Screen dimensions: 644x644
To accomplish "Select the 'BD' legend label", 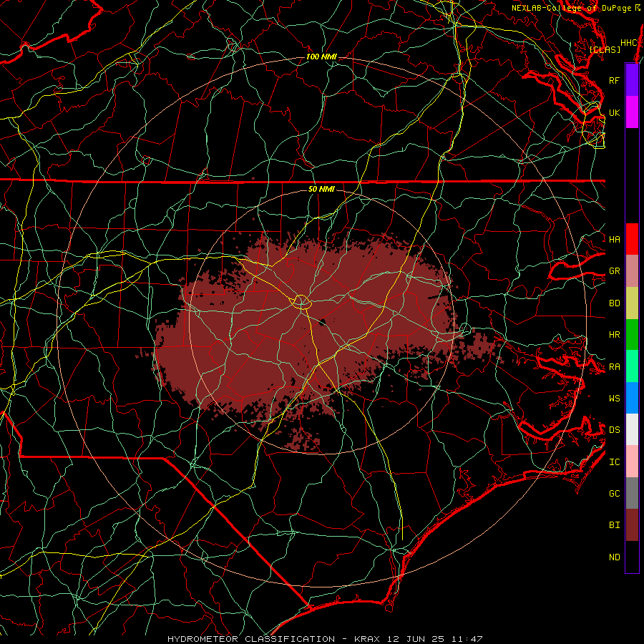I will tap(614, 303).
